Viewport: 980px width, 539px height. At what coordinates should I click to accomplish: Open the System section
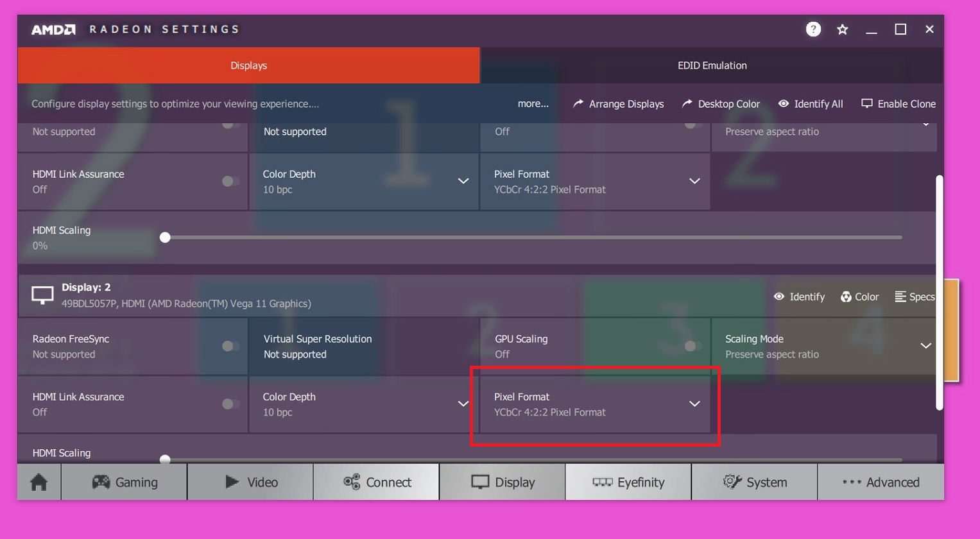click(755, 482)
